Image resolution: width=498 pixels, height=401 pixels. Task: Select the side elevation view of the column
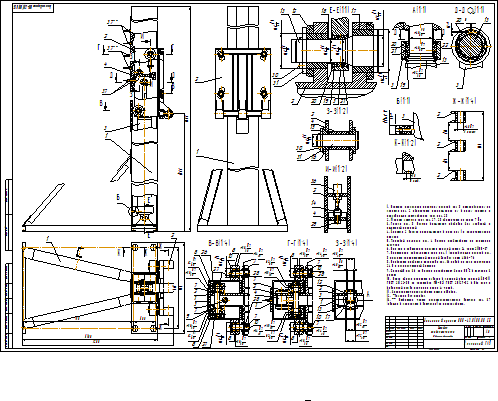(107, 119)
